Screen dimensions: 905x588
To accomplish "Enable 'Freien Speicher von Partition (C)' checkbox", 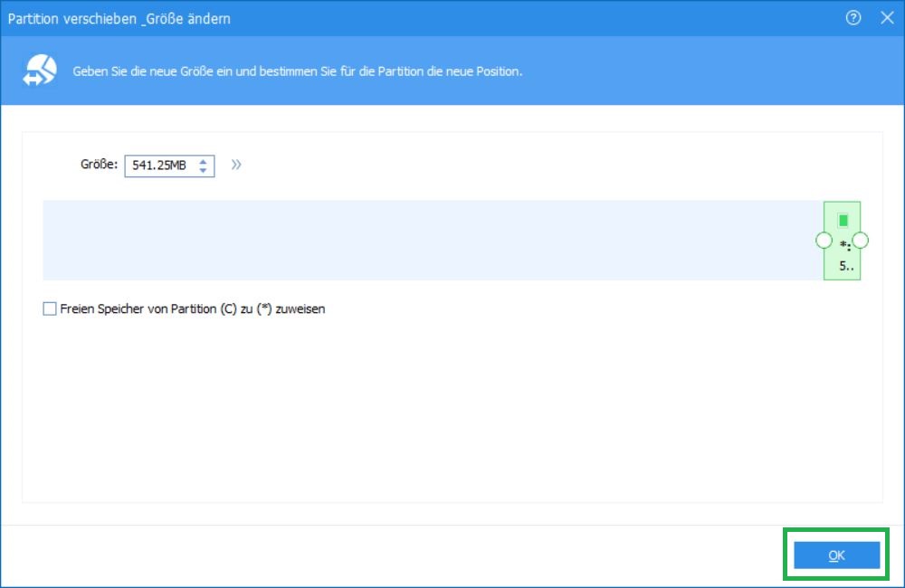I will 50,309.
